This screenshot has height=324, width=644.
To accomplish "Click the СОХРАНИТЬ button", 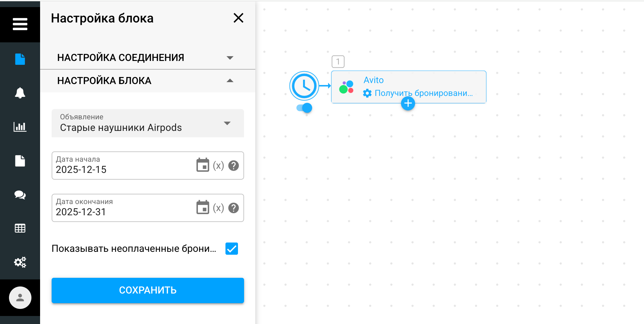I will (x=148, y=290).
